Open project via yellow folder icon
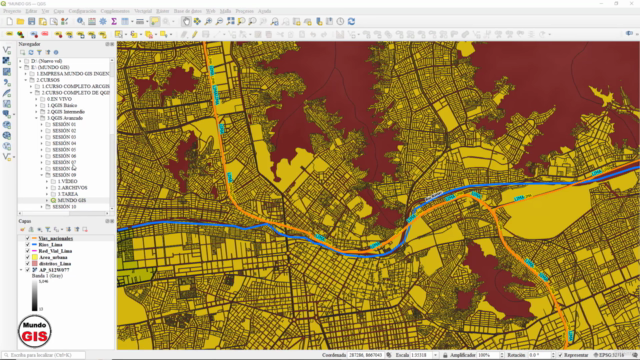The width and height of the screenshot is (640, 360). [x=20, y=22]
